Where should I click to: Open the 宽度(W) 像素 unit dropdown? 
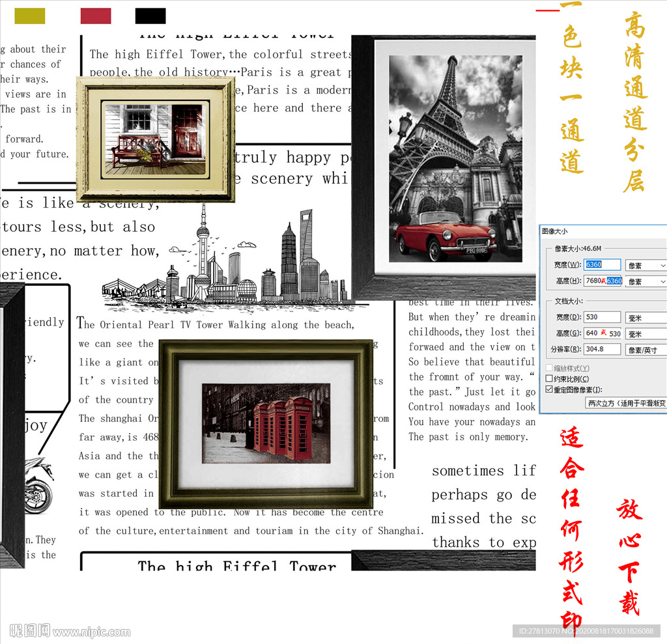[646, 266]
